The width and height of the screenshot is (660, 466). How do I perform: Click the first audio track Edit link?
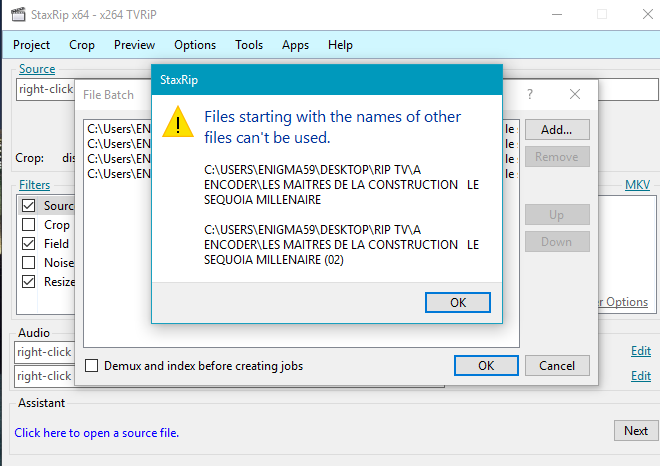pos(641,351)
